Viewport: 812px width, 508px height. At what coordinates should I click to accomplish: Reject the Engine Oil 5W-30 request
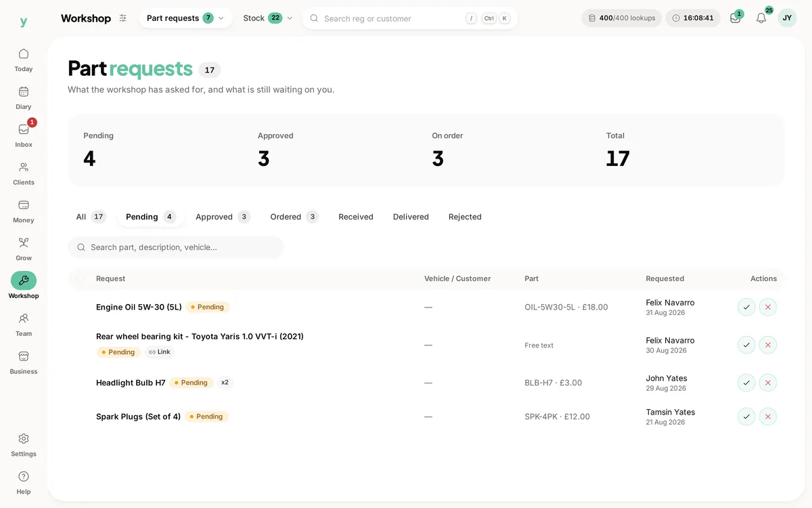(x=768, y=307)
